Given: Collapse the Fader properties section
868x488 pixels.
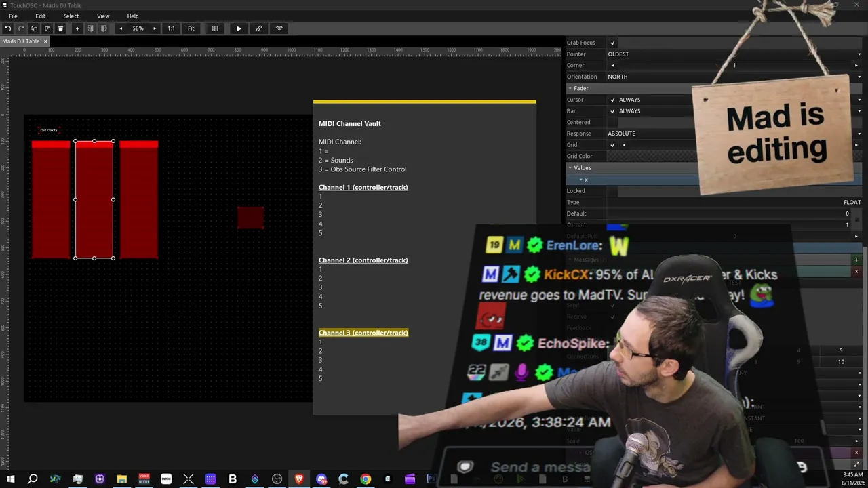Looking at the screenshot, I should (570, 88).
